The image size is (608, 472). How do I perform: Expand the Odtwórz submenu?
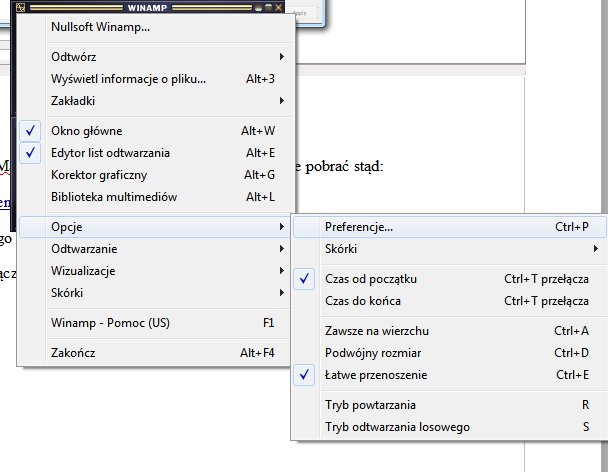coord(155,57)
